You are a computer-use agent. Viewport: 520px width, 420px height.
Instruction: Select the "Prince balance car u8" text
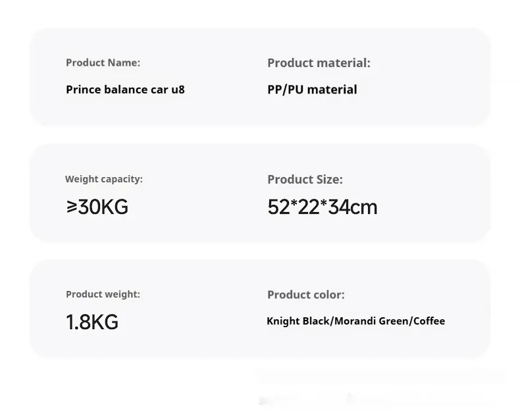125,90
